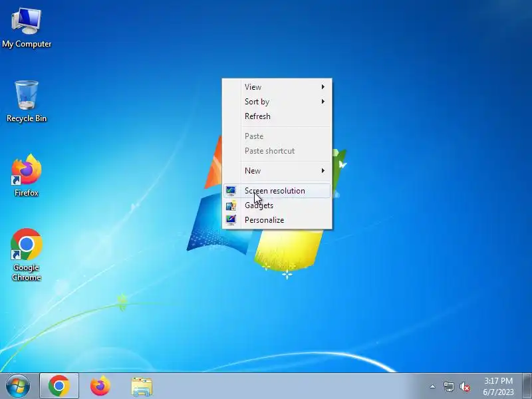Click the arrow beside New
Viewport: 532px width, 399px height.
click(x=323, y=171)
